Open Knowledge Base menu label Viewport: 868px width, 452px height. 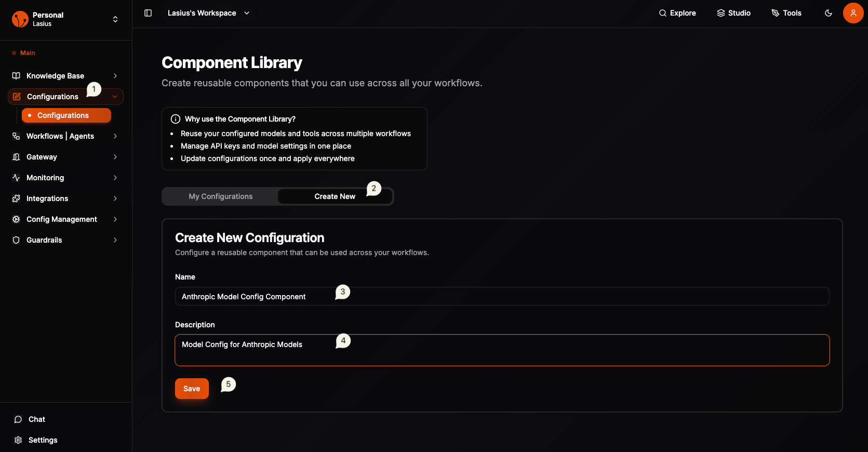click(55, 76)
